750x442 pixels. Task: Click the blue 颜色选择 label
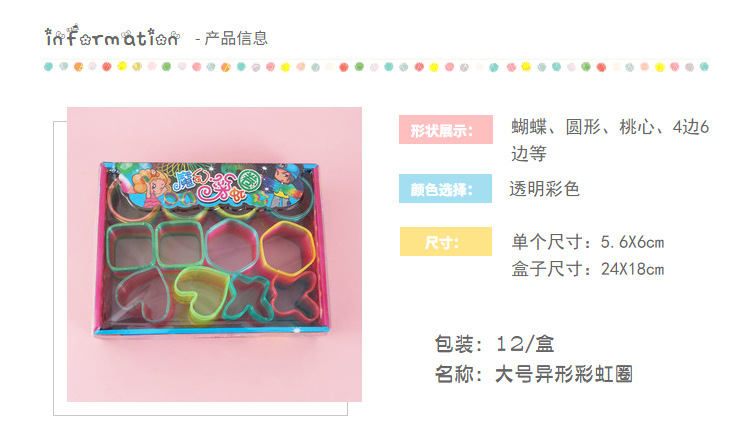(x=445, y=188)
